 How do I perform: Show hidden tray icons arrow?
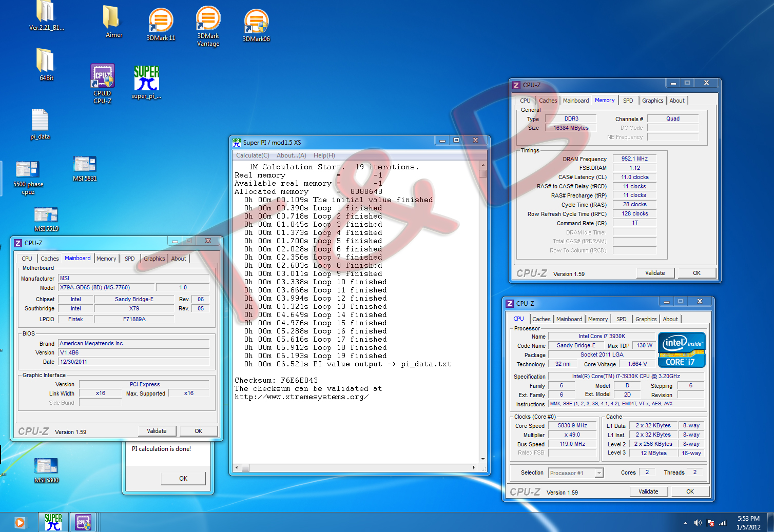[x=685, y=523]
